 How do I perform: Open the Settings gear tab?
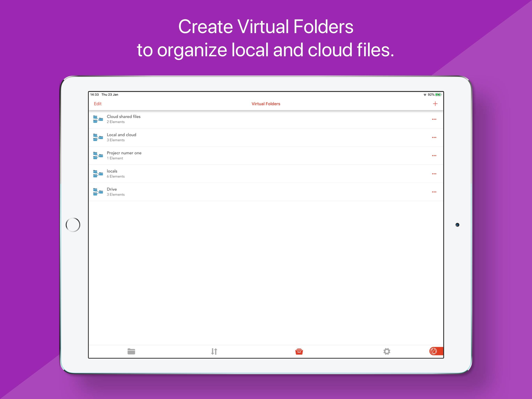[387, 351]
